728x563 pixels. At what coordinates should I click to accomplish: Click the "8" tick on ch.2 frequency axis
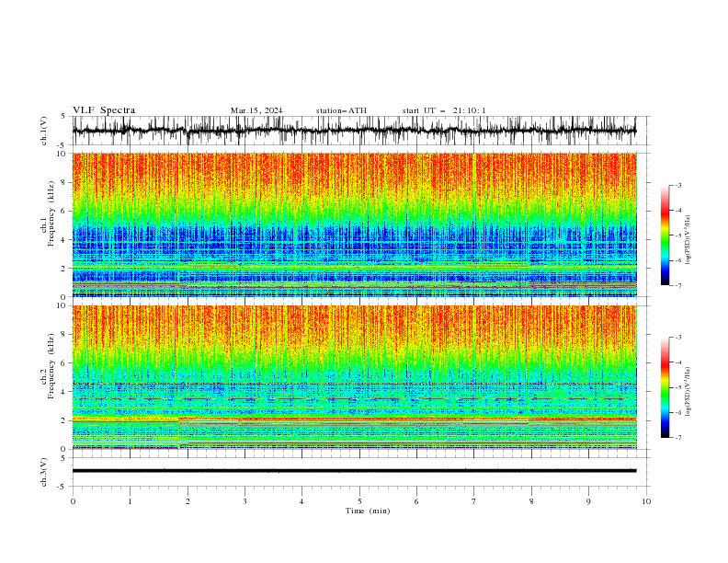point(64,335)
